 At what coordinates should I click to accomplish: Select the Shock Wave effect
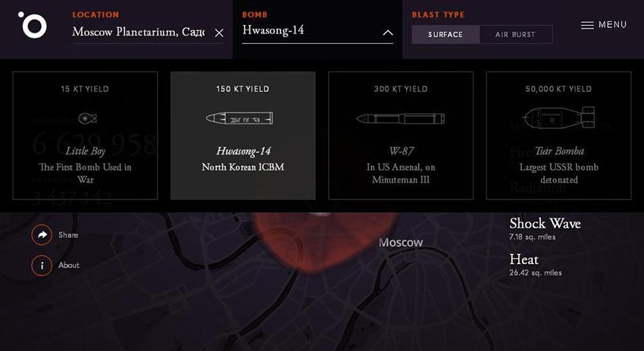pos(545,224)
